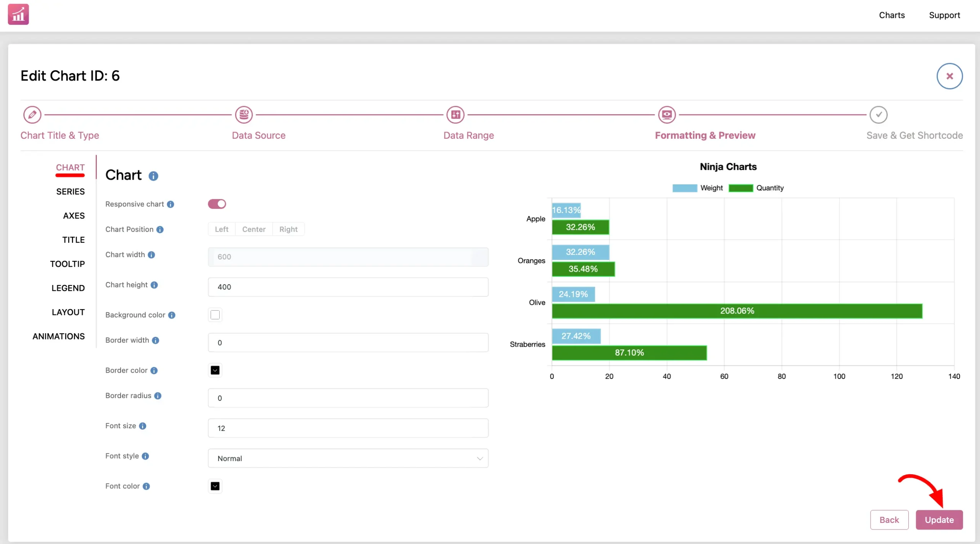This screenshot has height=544, width=980.
Task: Open the LAYOUT settings tab
Action: pos(68,312)
